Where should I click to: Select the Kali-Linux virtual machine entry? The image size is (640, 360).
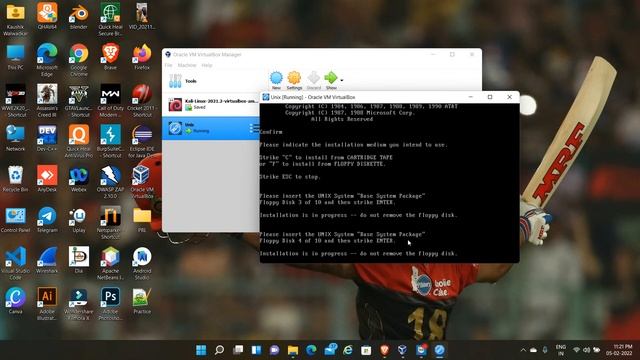click(211, 104)
